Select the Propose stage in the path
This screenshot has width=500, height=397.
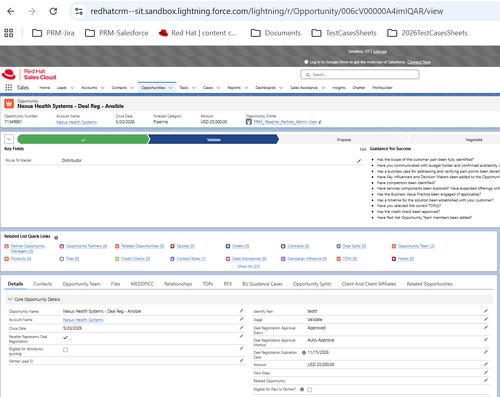(344, 140)
